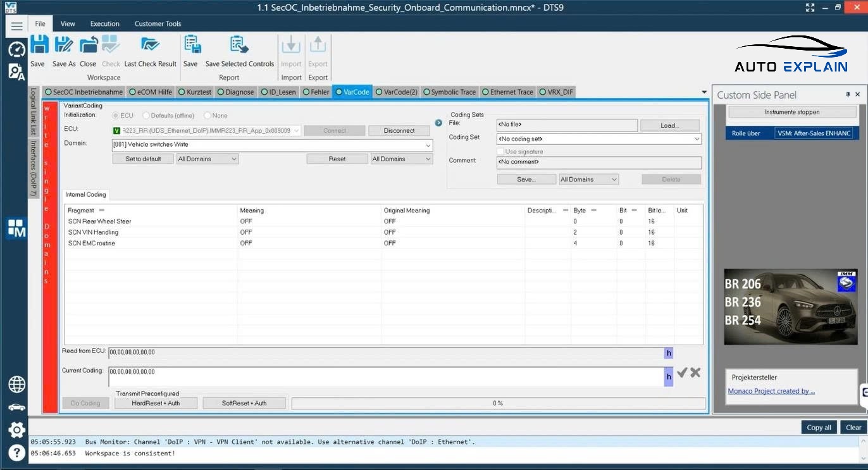Expand the Domain dropdown list

coord(428,145)
